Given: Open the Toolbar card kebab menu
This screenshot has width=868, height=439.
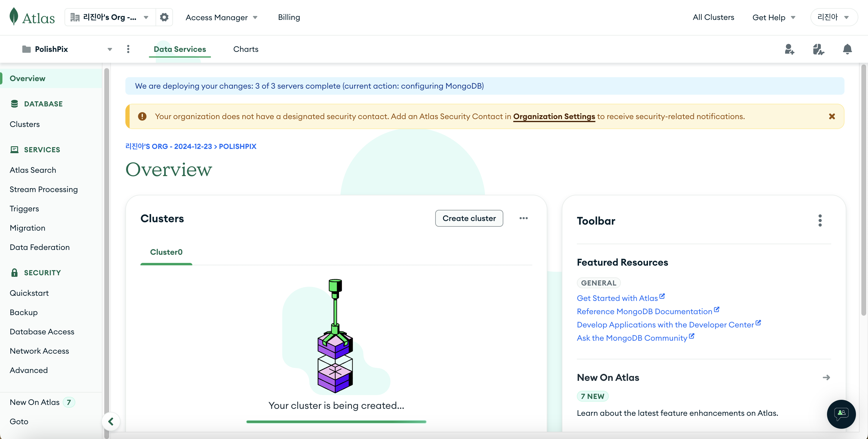Looking at the screenshot, I should tap(820, 220).
